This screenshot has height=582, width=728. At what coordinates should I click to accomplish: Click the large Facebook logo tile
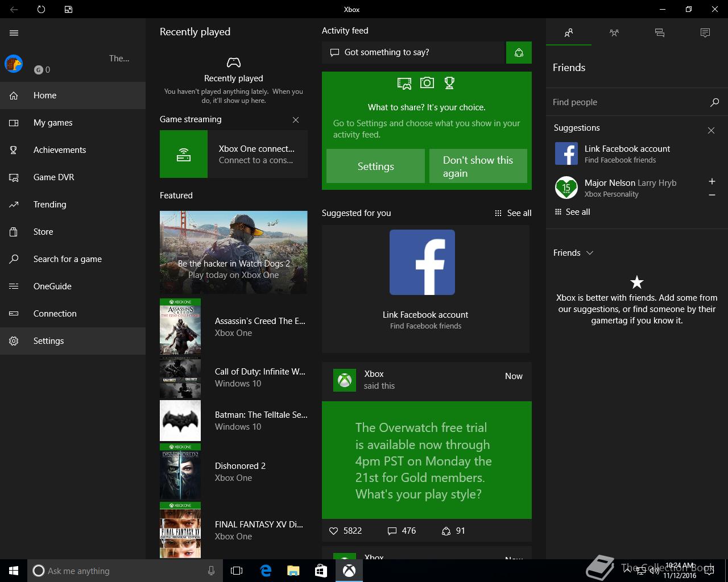point(422,262)
